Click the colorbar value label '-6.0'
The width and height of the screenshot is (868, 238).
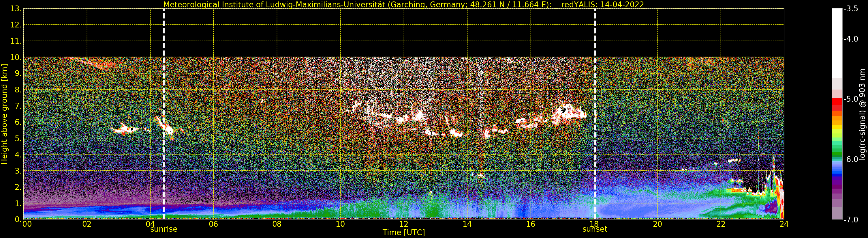point(851,159)
